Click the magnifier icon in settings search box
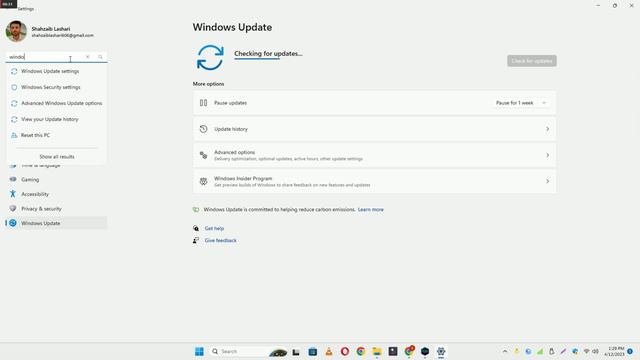 pos(100,57)
